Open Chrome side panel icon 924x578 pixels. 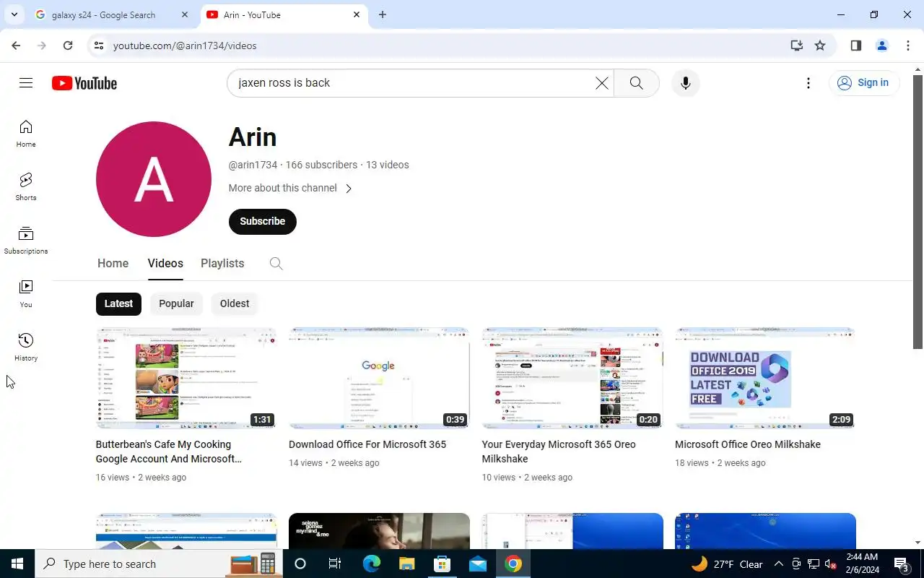[856, 46]
